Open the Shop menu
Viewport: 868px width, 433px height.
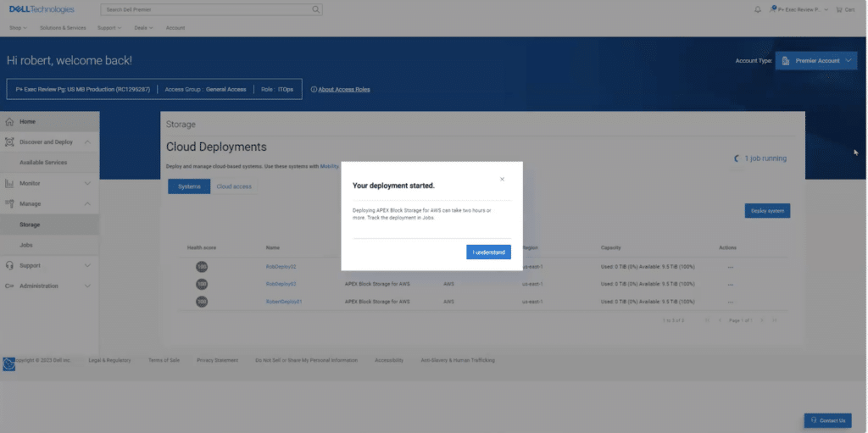pyautogui.click(x=19, y=28)
